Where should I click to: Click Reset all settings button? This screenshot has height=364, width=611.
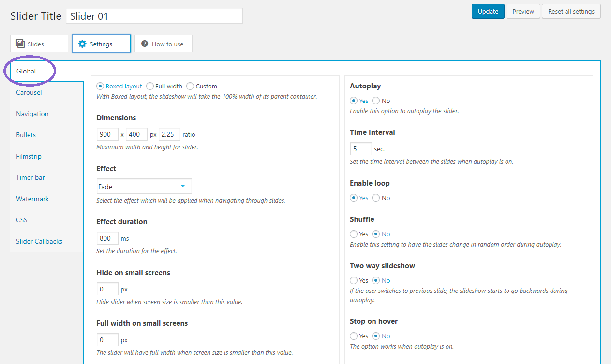[571, 11]
